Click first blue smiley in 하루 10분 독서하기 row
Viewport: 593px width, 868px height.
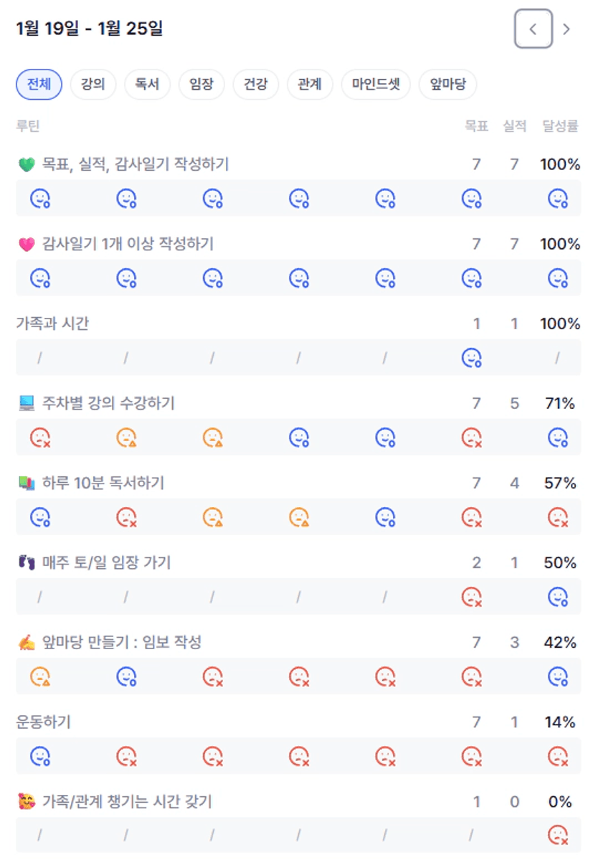40,516
